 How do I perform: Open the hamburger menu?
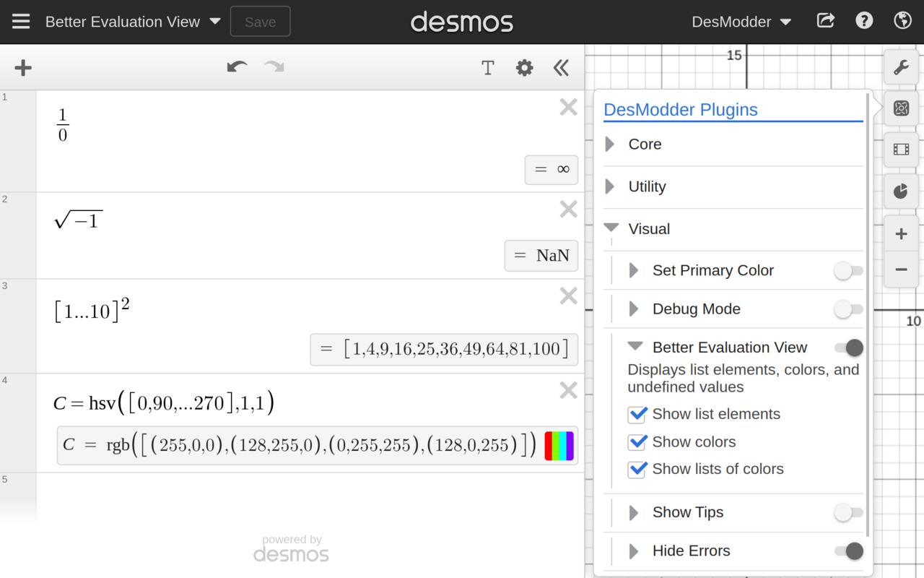tap(20, 21)
